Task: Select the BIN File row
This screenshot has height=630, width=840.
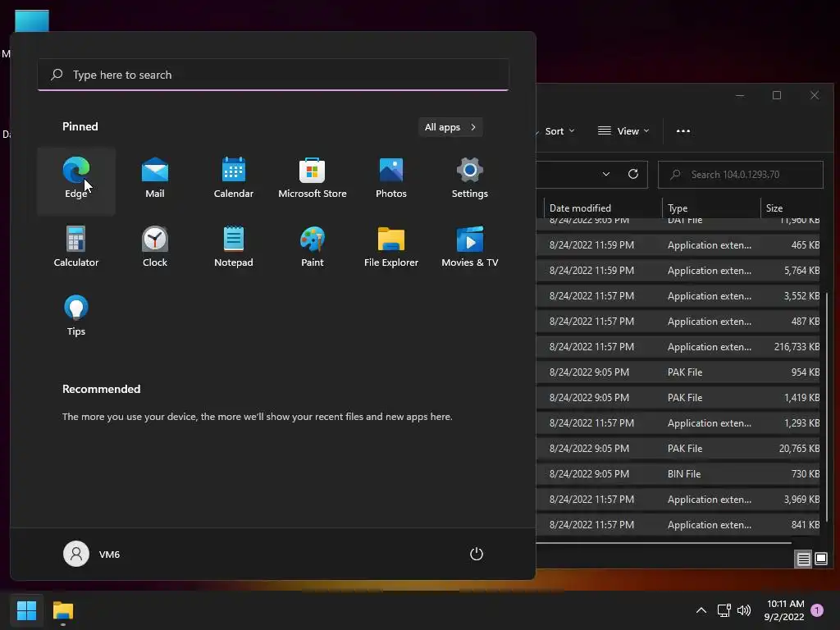Action: pyautogui.click(x=678, y=474)
